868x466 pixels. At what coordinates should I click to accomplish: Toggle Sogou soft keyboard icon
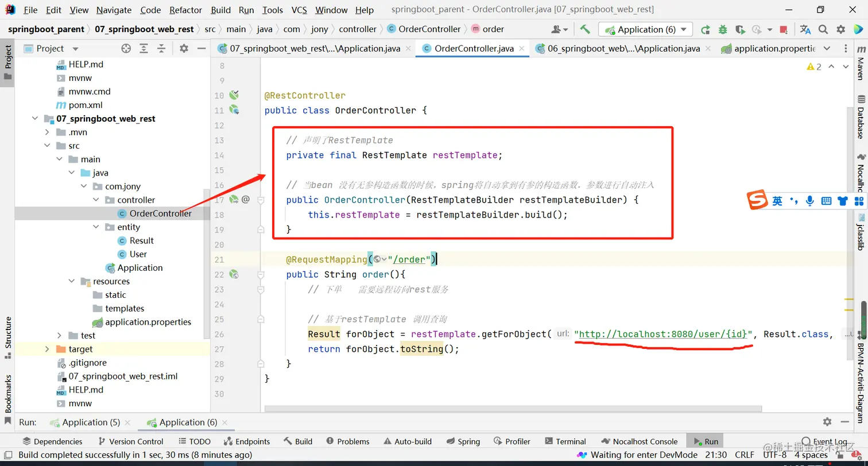tap(826, 201)
